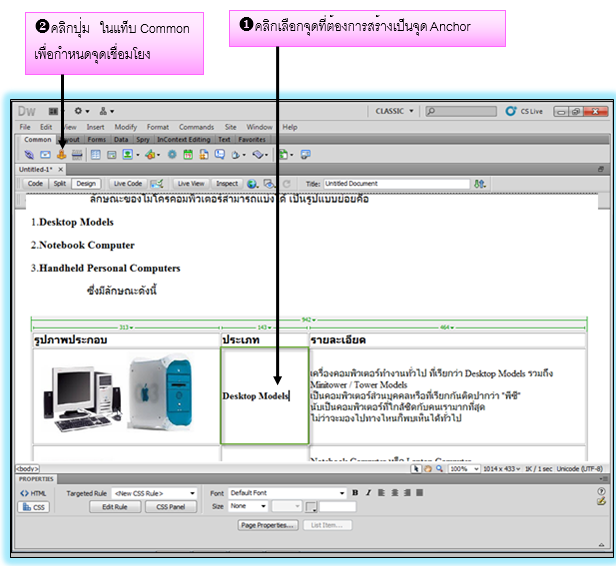Open the Commands menu
616x566 pixels.
[196, 127]
